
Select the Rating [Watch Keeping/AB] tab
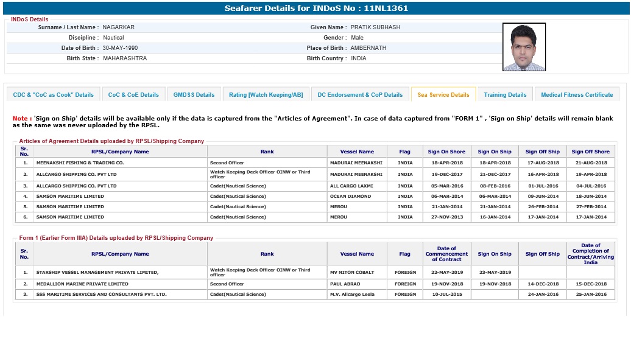coord(266,95)
